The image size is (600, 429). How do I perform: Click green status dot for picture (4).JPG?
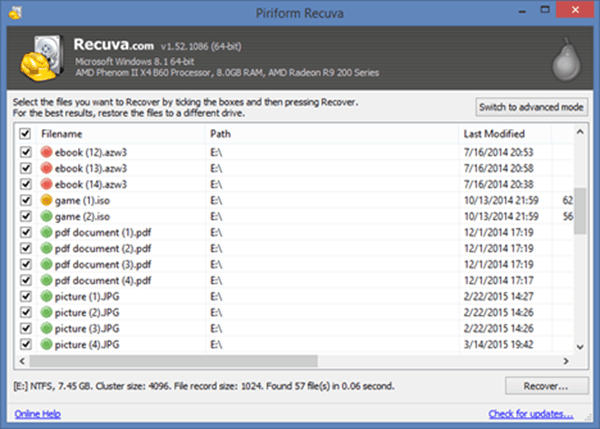point(46,344)
